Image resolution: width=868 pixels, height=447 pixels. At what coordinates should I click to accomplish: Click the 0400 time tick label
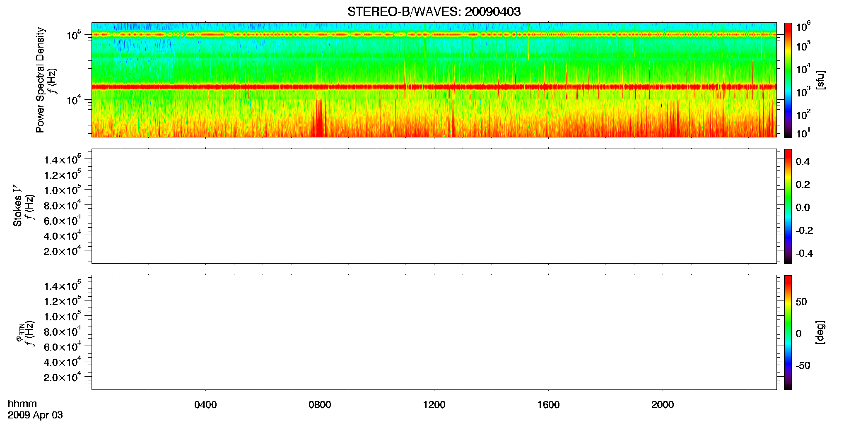205,405
